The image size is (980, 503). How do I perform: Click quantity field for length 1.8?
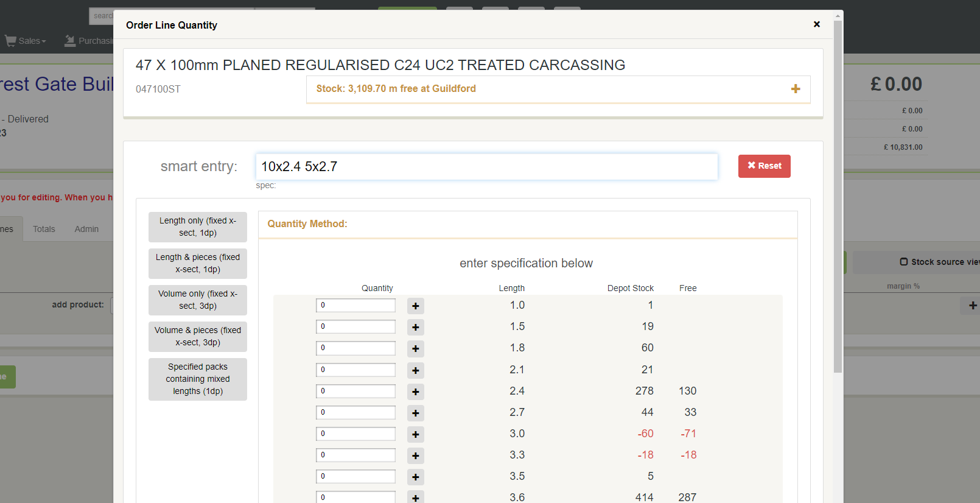(355, 348)
